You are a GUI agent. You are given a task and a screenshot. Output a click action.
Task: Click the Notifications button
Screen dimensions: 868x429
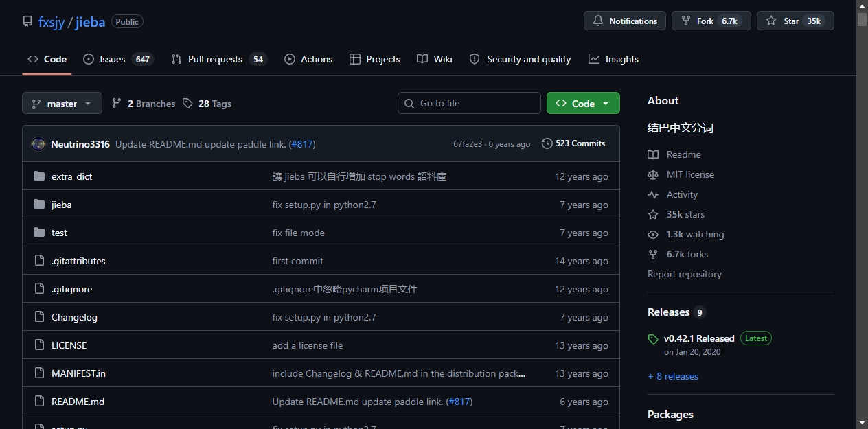point(625,21)
